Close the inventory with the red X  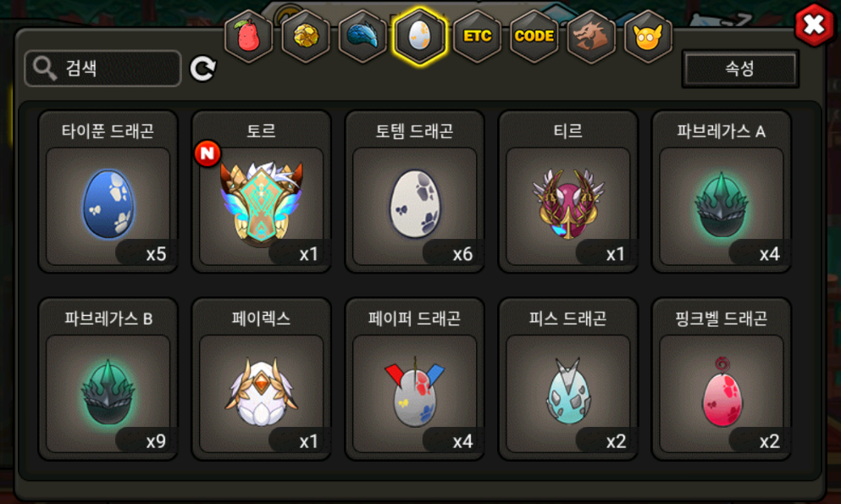click(814, 25)
